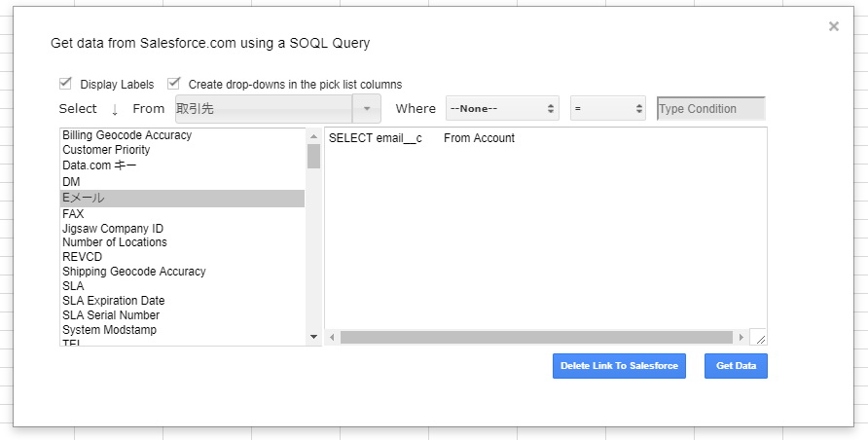Click the Type Condition input field
Image resolution: width=868 pixels, height=440 pixels.
[x=710, y=108]
